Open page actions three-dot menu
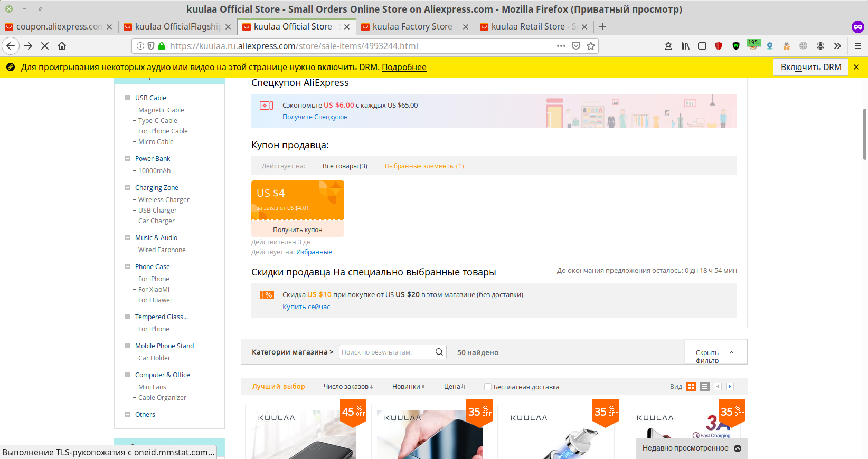 [561, 46]
